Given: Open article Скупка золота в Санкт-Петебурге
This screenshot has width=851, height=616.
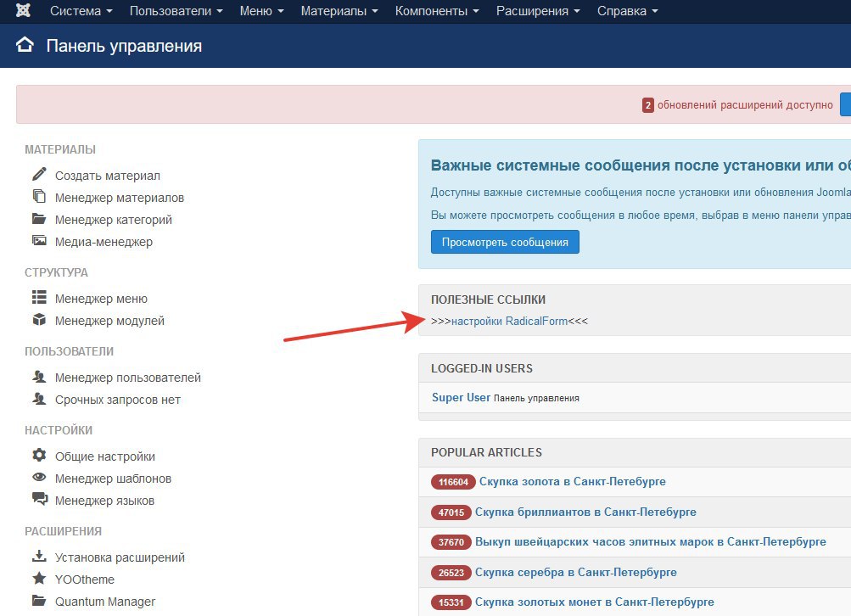Looking at the screenshot, I should (x=572, y=481).
